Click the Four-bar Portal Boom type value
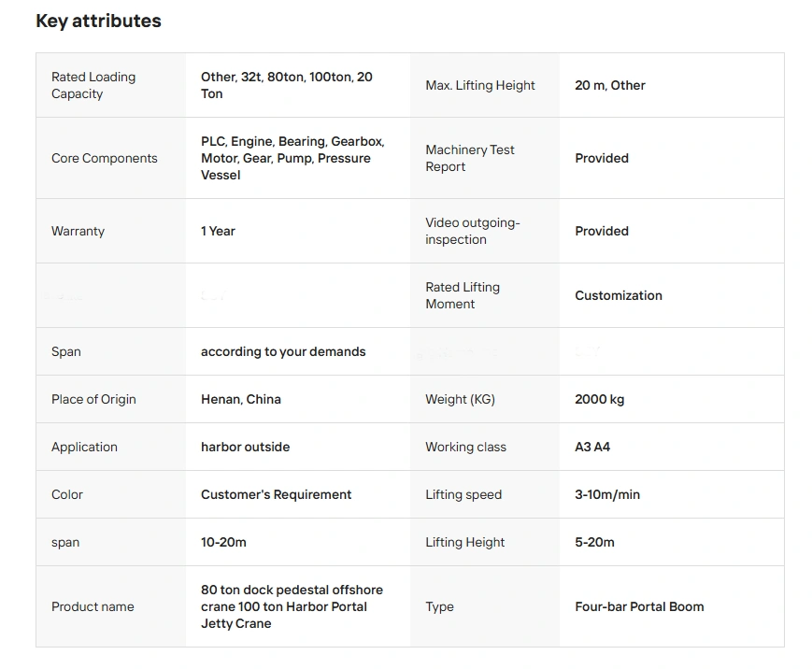The width and height of the screenshot is (812, 669). click(639, 606)
